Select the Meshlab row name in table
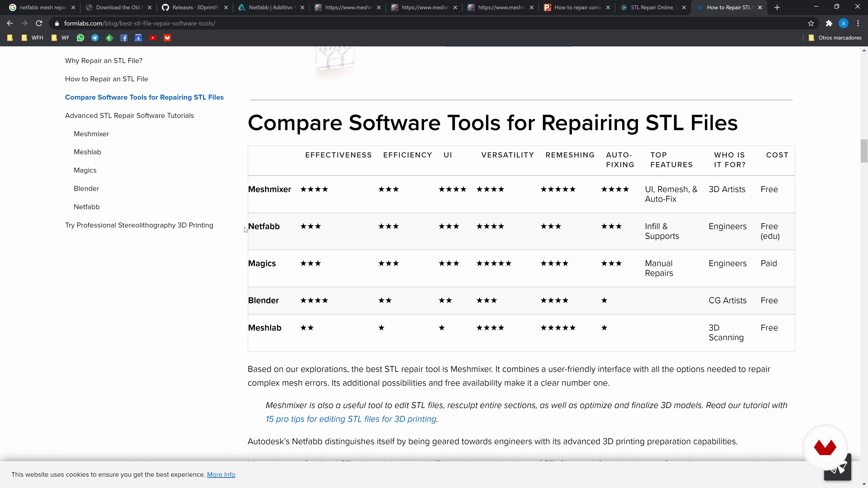This screenshot has height=488, width=868. [264, 328]
